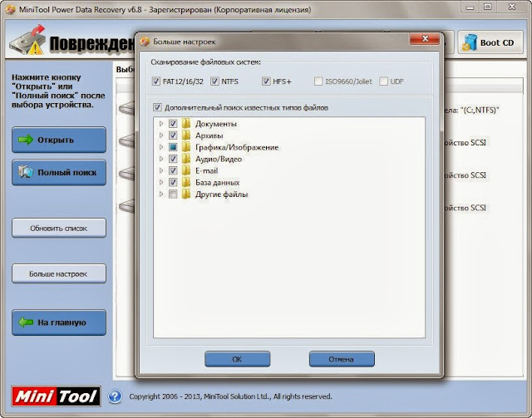Expand the Архивы tree node
The width and height of the screenshot is (532, 418).
(161, 135)
